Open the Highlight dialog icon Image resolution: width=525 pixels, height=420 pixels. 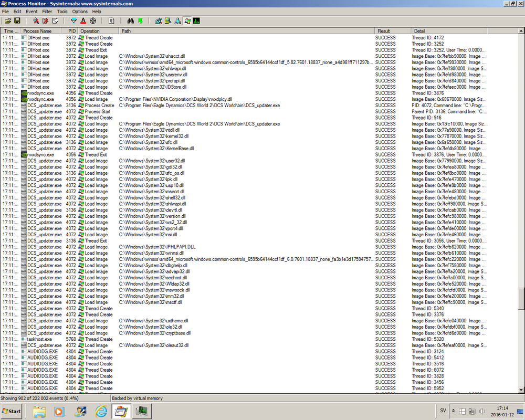84,21
